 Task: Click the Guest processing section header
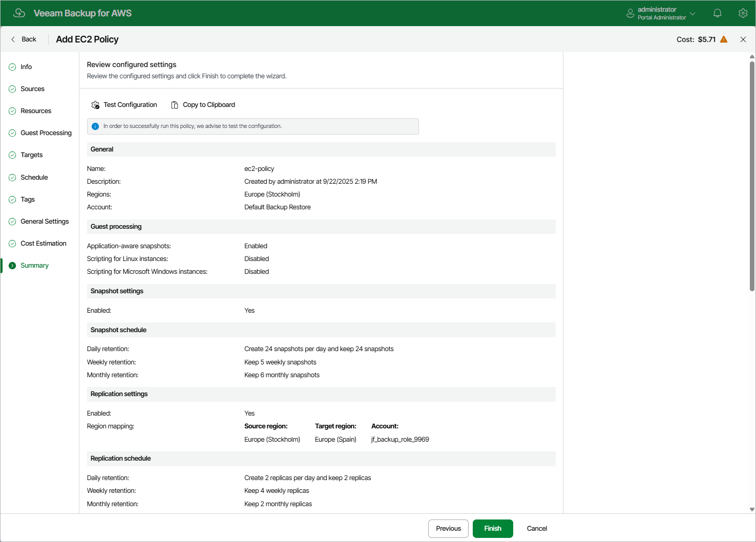(x=321, y=227)
